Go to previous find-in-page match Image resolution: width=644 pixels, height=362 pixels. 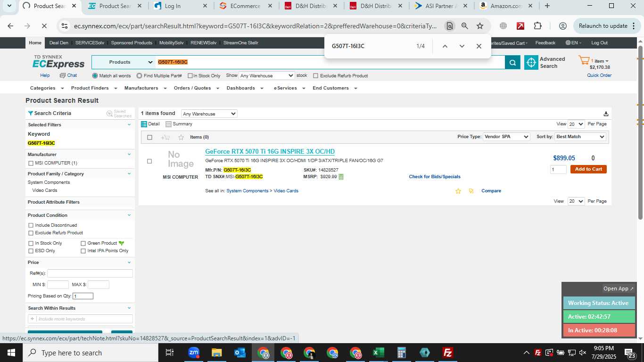coord(445,46)
